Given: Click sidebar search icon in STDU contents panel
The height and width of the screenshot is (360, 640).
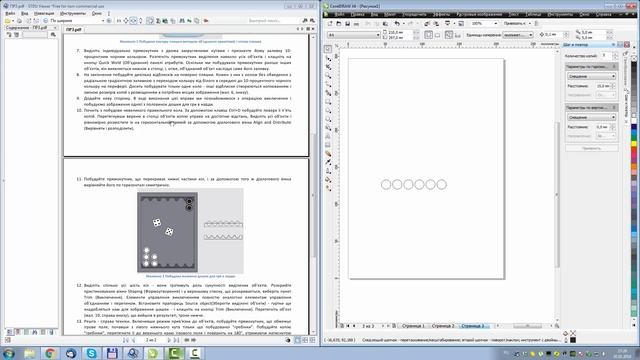Looking at the screenshot, I should (x=53, y=35).
